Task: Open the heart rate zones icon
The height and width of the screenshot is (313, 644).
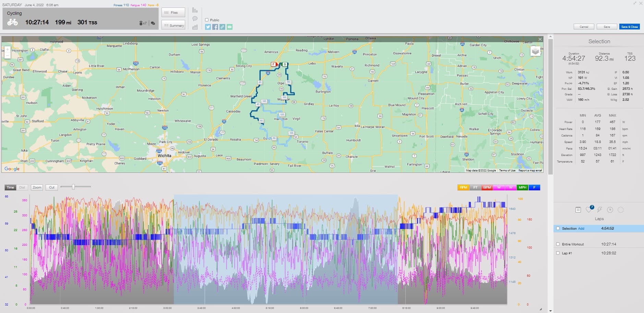Action: pyautogui.click(x=589, y=210)
